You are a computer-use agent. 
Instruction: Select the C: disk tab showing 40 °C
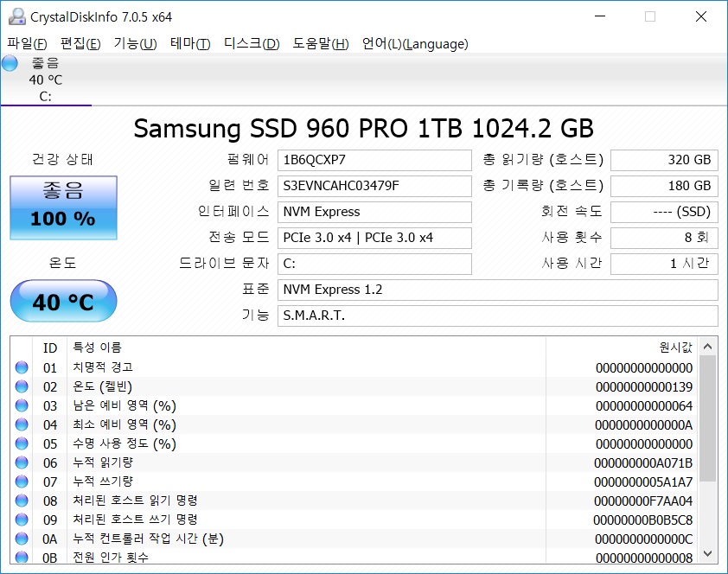(46, 80)
